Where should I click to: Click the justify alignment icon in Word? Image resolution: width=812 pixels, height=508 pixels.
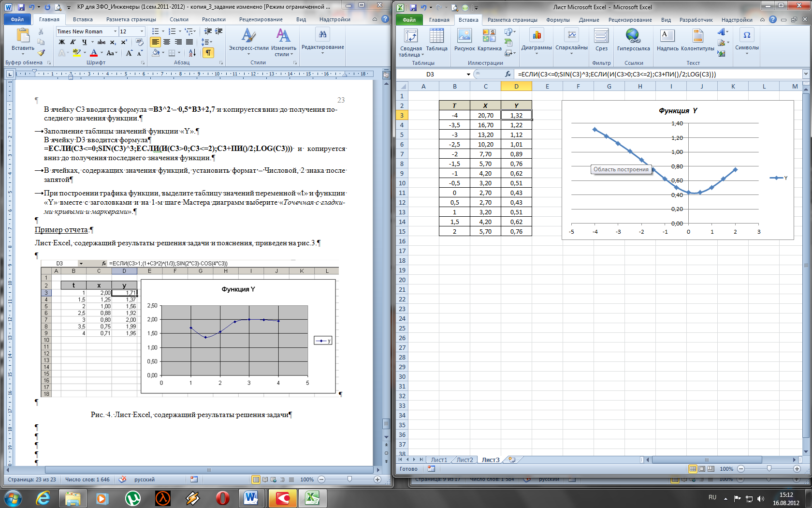point(189,42)
